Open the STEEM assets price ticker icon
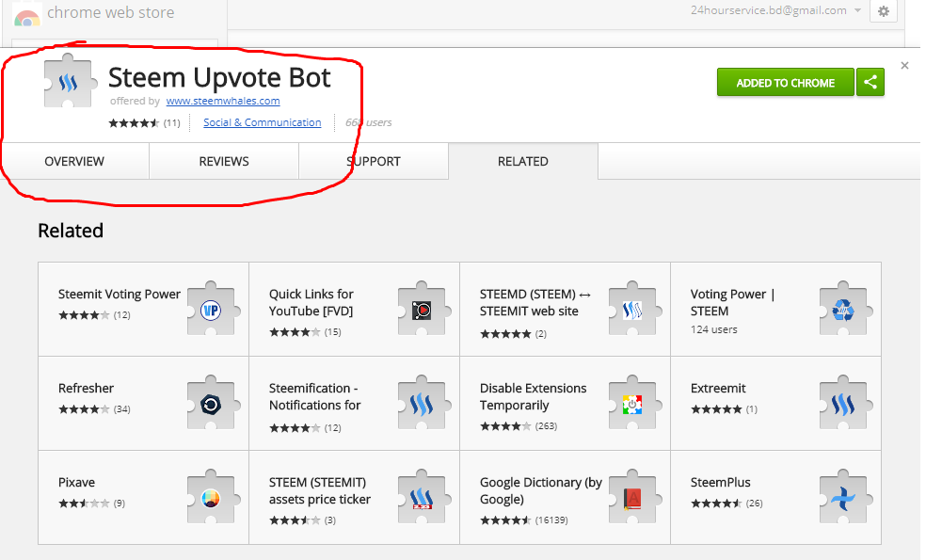 point(424,497)
